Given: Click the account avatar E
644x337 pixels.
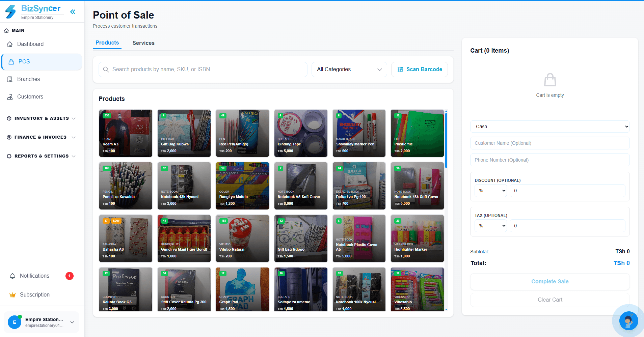Looking at the screenshot, I should (x=15, y=322).
